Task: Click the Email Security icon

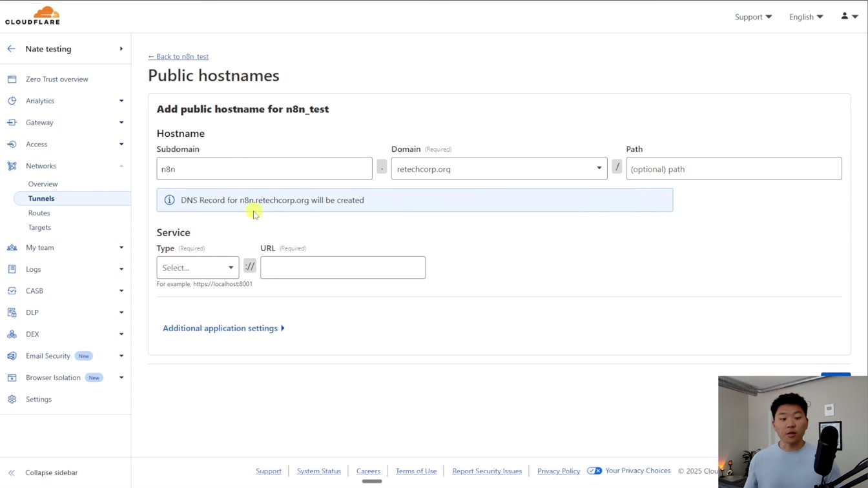Action: [12, 356]
